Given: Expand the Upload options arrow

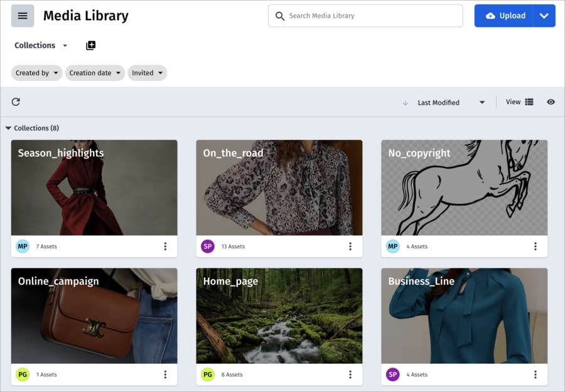Looking at the screenshot, I should coord(544,16).
